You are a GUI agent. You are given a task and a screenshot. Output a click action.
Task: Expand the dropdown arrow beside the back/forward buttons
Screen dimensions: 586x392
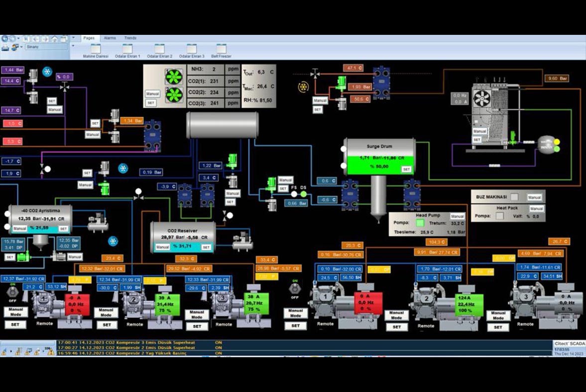(x=18, y=38)
